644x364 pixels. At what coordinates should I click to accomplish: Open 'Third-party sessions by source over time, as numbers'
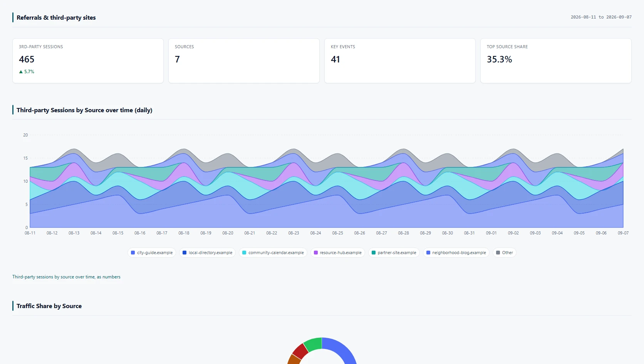tap(66, 277)
